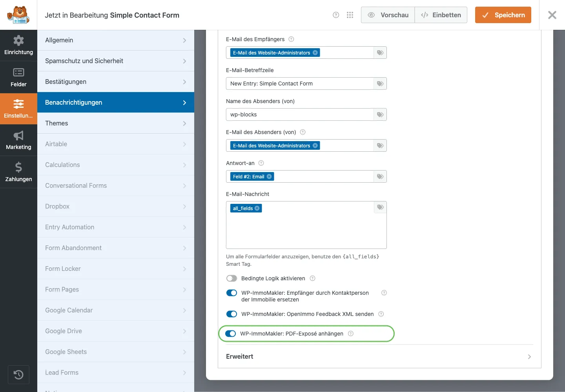Viewport: 565px width, 392px height.
Task: Open help for PDF-Exposé anhängen
Action: click(351, 334)
